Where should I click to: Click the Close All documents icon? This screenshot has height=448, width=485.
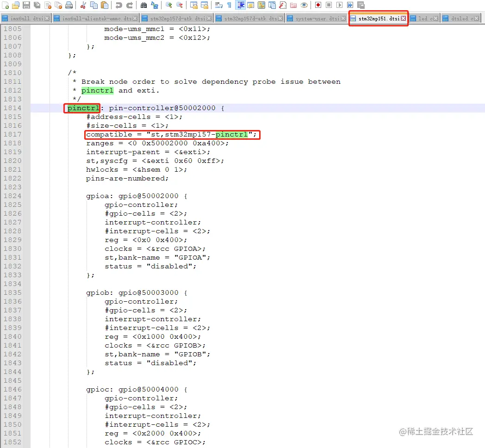58,5
